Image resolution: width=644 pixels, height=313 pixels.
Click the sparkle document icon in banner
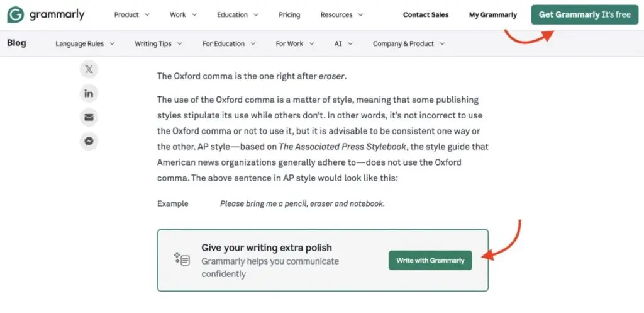pyautogui.click(x=182, y=259)
